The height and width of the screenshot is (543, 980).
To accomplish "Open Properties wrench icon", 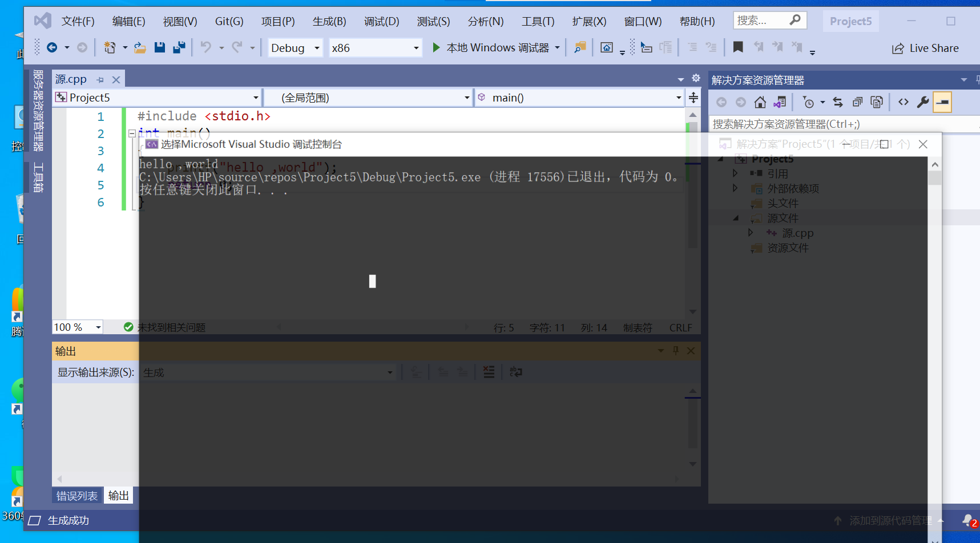I will click(922, 102).
